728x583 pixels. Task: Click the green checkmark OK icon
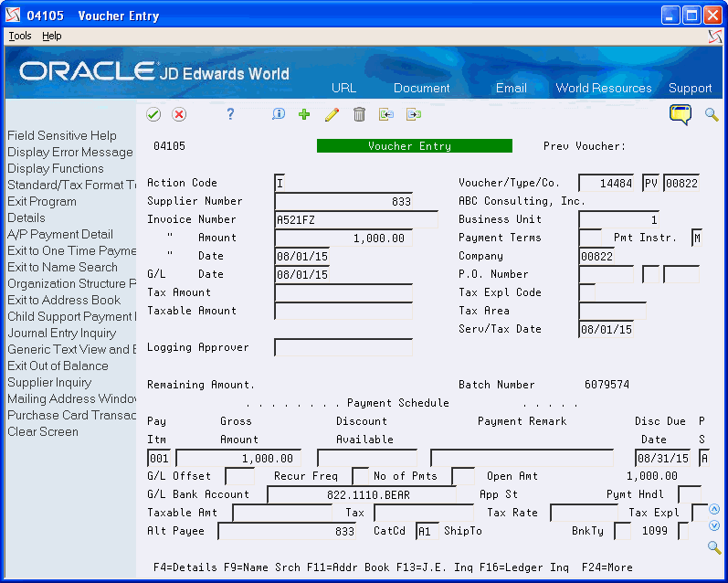point(153,114)
